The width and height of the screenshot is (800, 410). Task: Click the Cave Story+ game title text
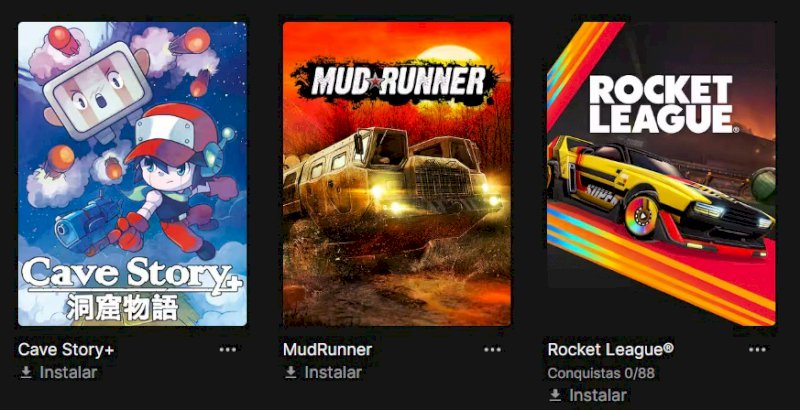click(x=66, y=350)
